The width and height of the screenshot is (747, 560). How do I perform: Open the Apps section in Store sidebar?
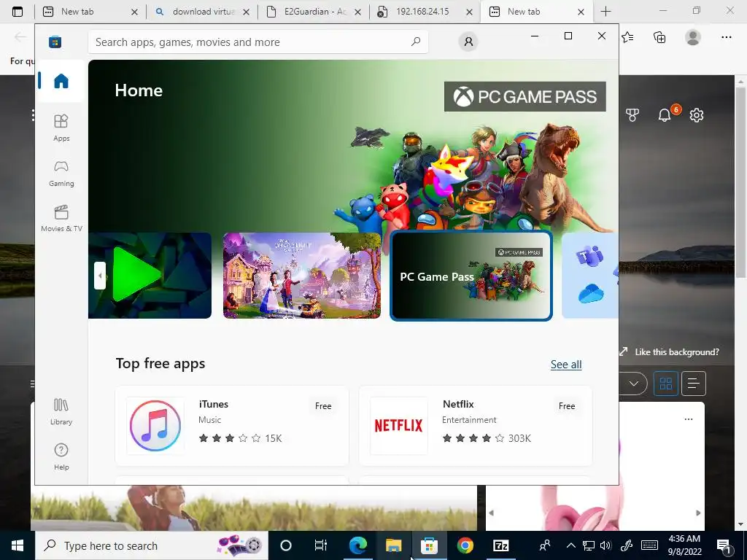point(61,128)
